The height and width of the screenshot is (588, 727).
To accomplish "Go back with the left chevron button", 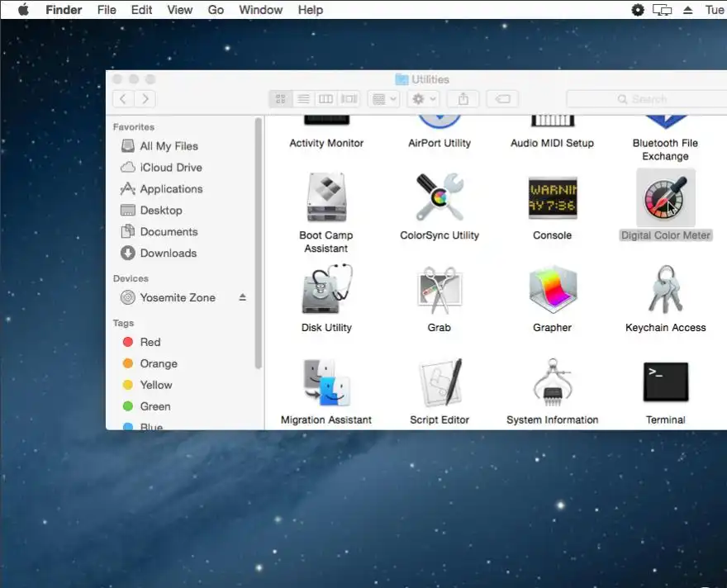I will 123,99.
